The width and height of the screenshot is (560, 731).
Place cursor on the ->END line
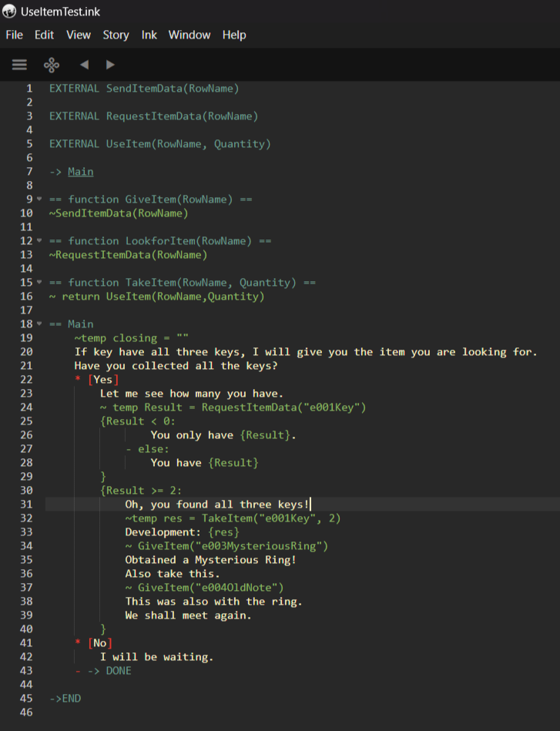pos(65,699)
